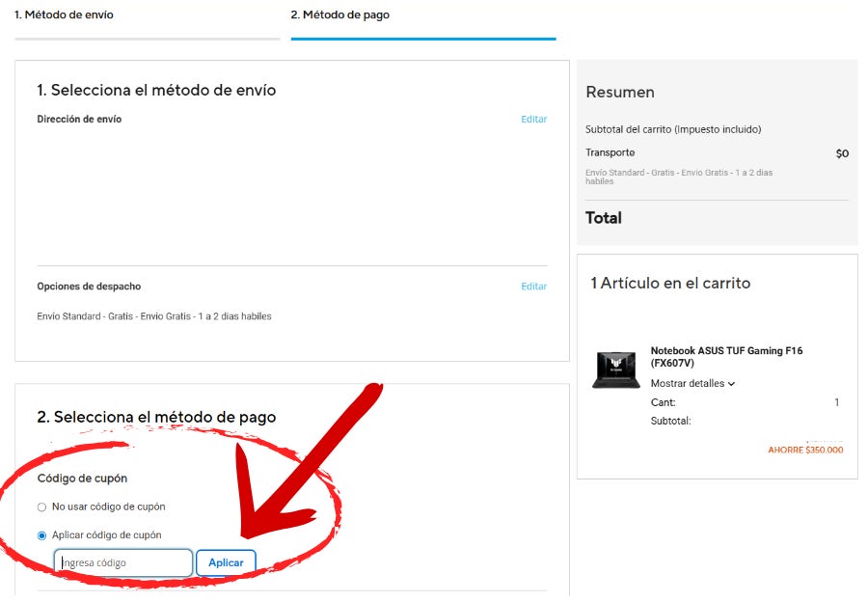Click the 'AHORRE $350.000' savings text
This screenshot has width=868, height=602.
pos(805,450)
